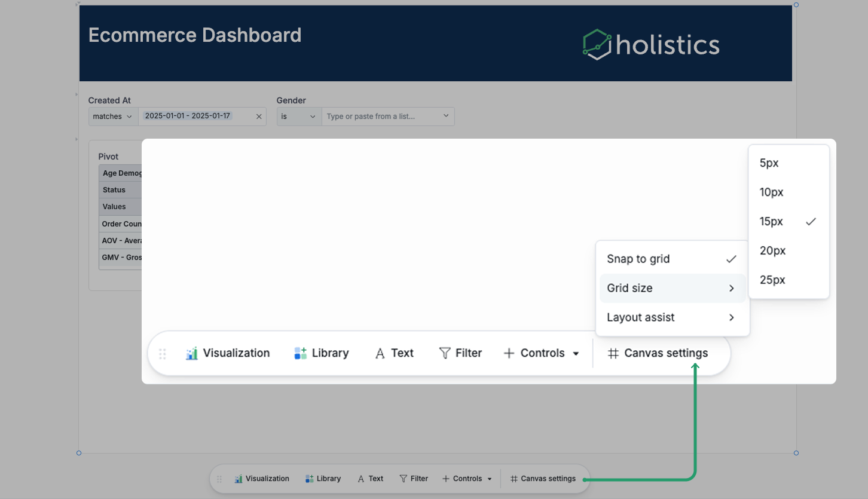Click Library button in small bottom toolbar
This screenshot has height=499, width=868.
point(323,479)
